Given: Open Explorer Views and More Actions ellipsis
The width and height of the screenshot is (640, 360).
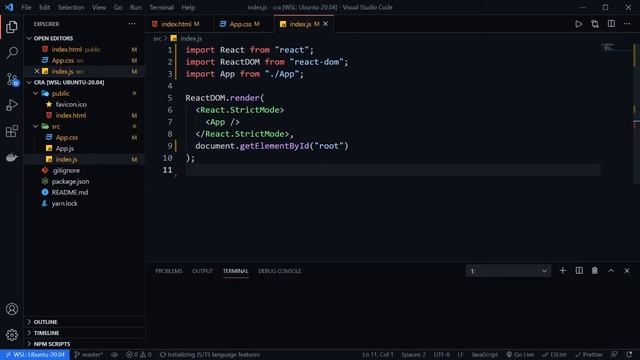Looking at the screenshot, I should click(132, 24).
